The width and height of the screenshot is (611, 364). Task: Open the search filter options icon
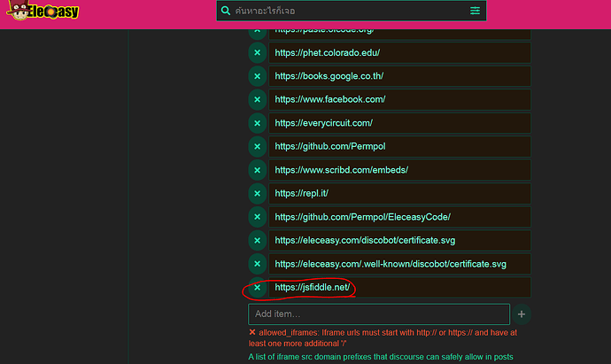point(475,11)
